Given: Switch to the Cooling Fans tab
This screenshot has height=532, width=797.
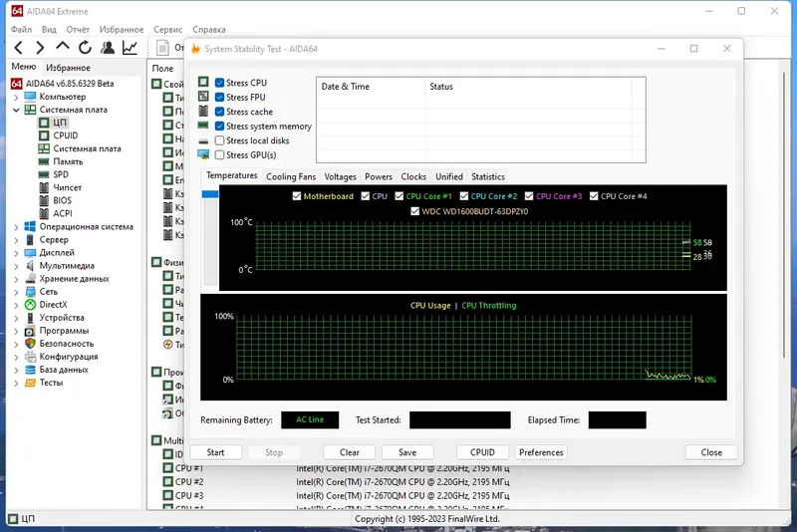Looking at the screenshot, I should [x=291, y=176].
